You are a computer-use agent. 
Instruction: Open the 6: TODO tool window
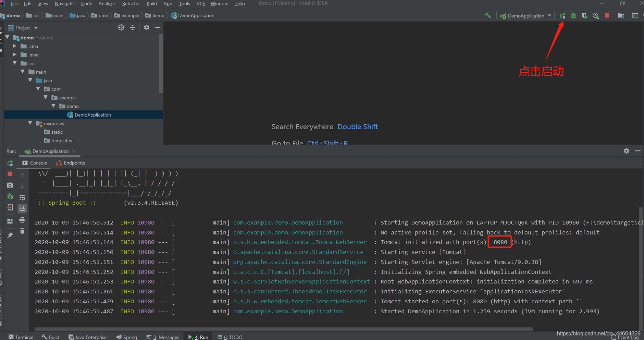(230, 337)
